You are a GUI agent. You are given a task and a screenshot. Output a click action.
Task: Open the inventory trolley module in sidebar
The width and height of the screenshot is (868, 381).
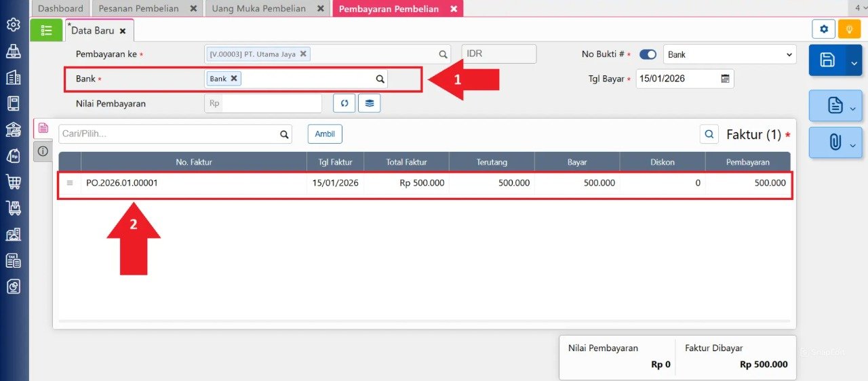pos(13,208)
